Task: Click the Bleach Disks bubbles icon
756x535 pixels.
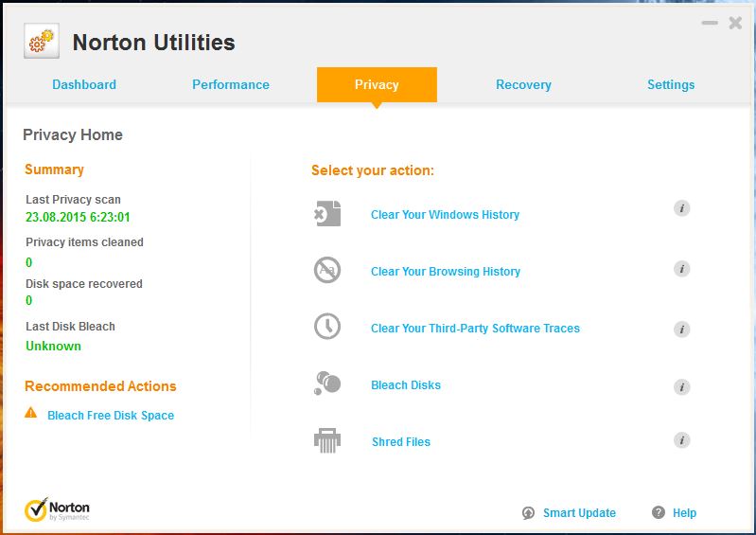Action: point(327,383)
